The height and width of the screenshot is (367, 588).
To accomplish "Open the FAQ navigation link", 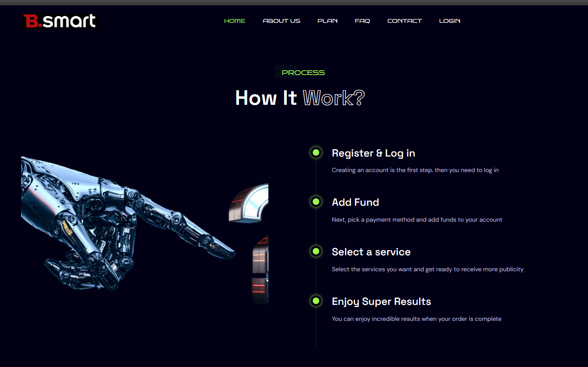I will [x=362, y=21].
